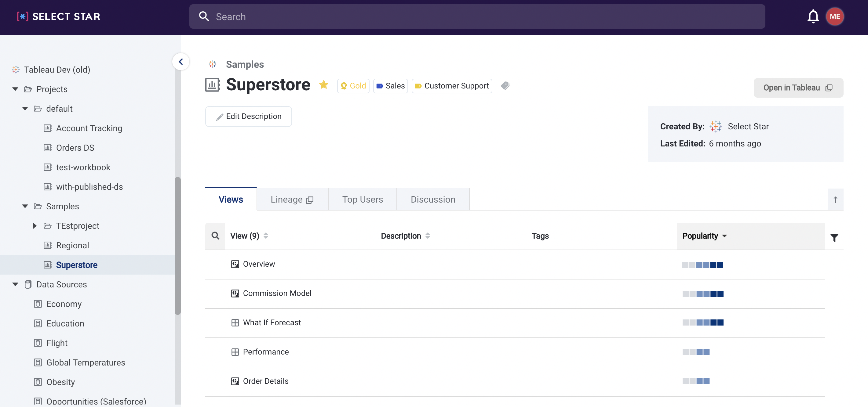
Task: Select Superstore in the sidebar
Action: point(76,265)
